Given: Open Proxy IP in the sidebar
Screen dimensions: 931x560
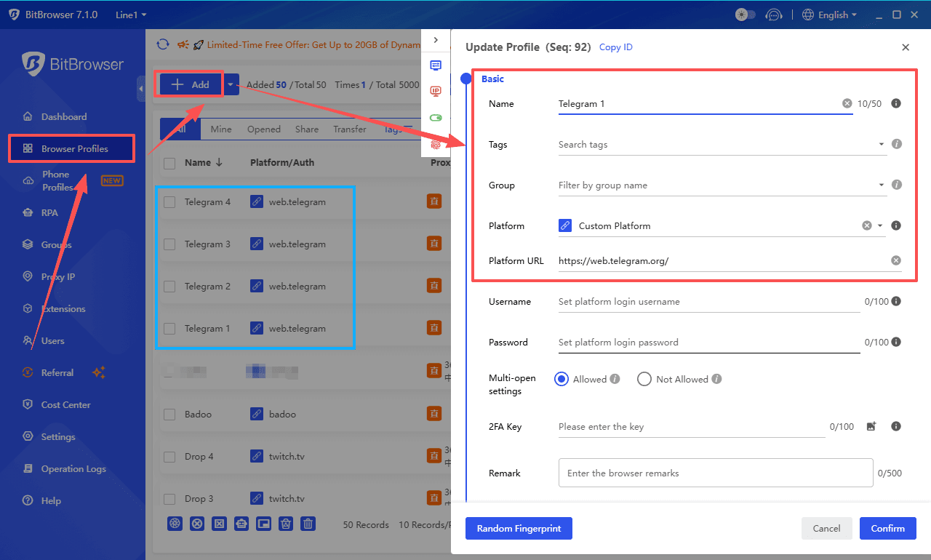Looking at the screenshot, I should (x=57, y=276).
